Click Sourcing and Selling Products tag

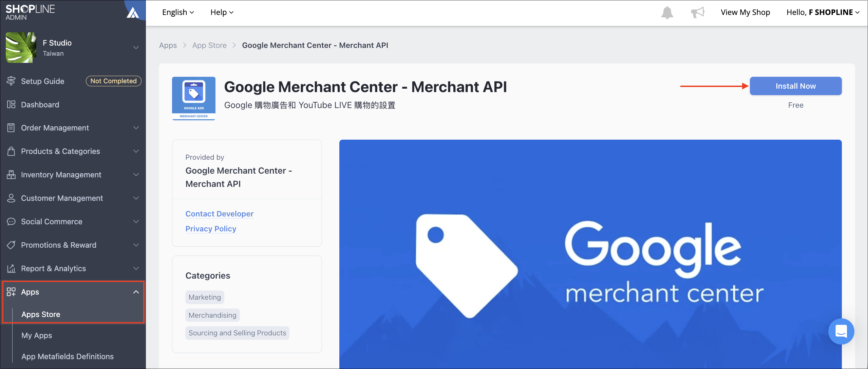237,333
